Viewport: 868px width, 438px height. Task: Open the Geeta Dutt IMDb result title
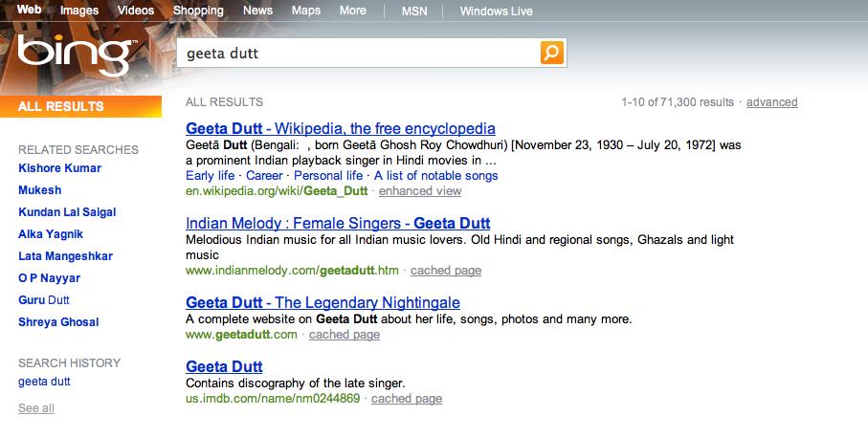pyautogui.click(x=224, y=366)
